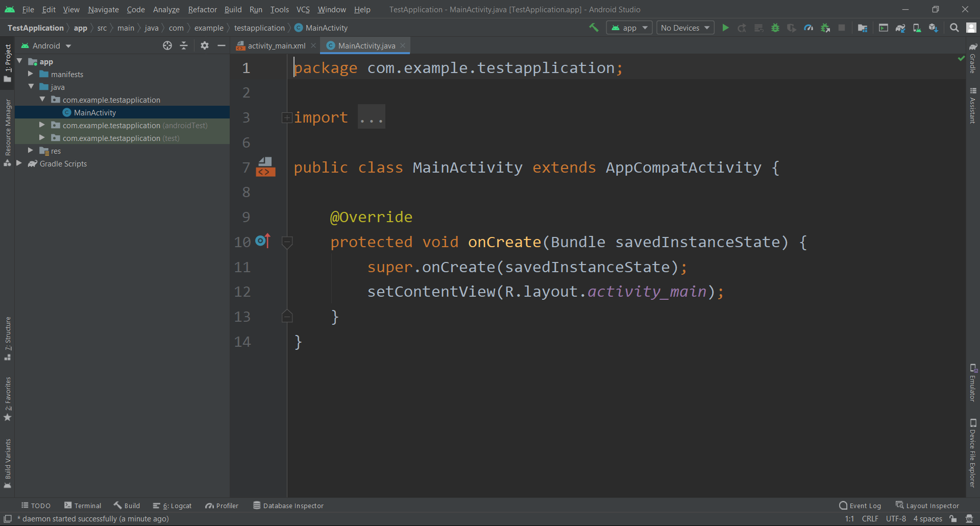Click the CRLF line separator indicator
980x526 pixels.
[870, 519]
